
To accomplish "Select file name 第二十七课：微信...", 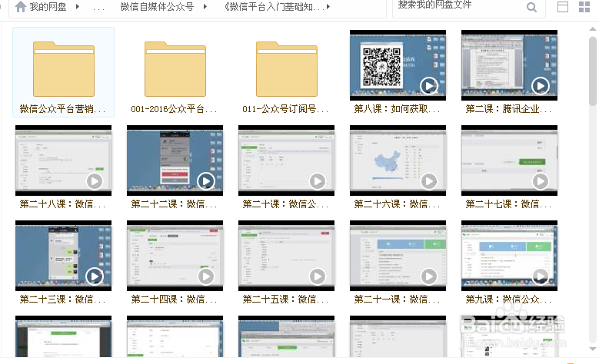I will coord(508,204).
